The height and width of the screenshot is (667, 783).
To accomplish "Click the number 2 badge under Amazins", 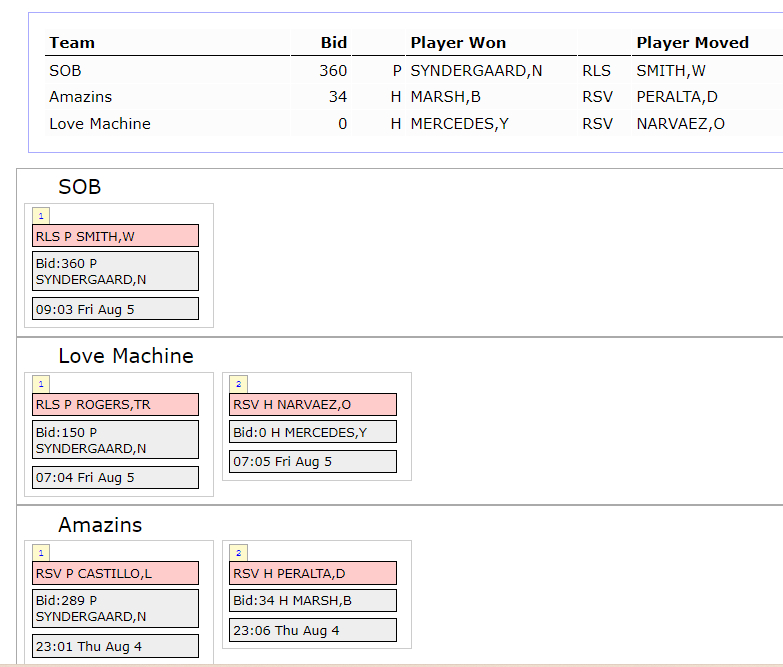I will (x=238, y=553).
